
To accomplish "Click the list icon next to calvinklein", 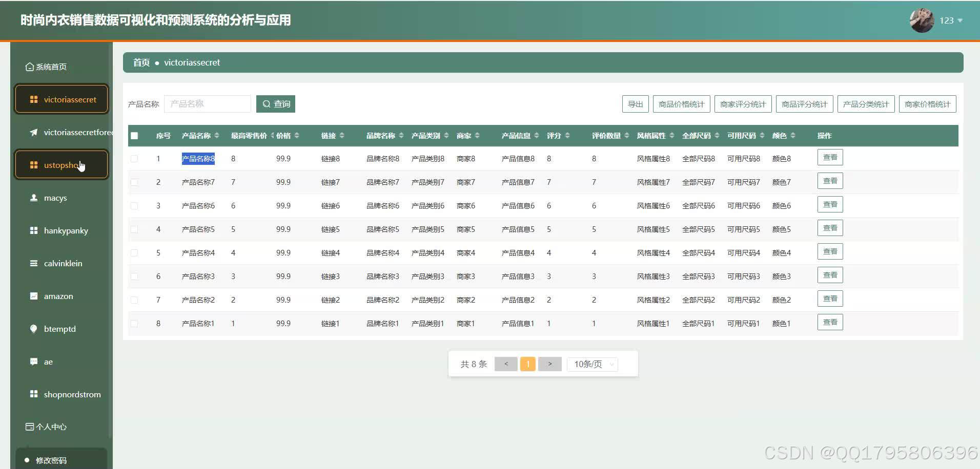I will point(34,263).
